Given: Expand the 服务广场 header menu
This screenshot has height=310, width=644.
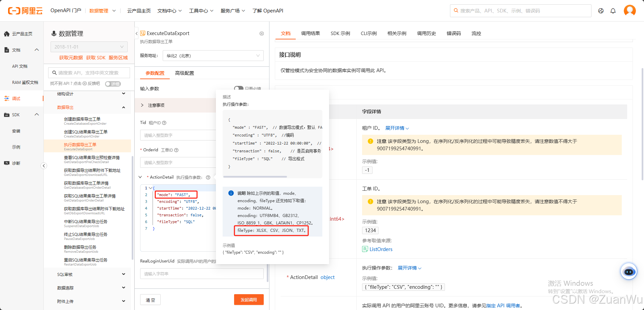Looking at the screenshot, I should (x=233, y=11).
